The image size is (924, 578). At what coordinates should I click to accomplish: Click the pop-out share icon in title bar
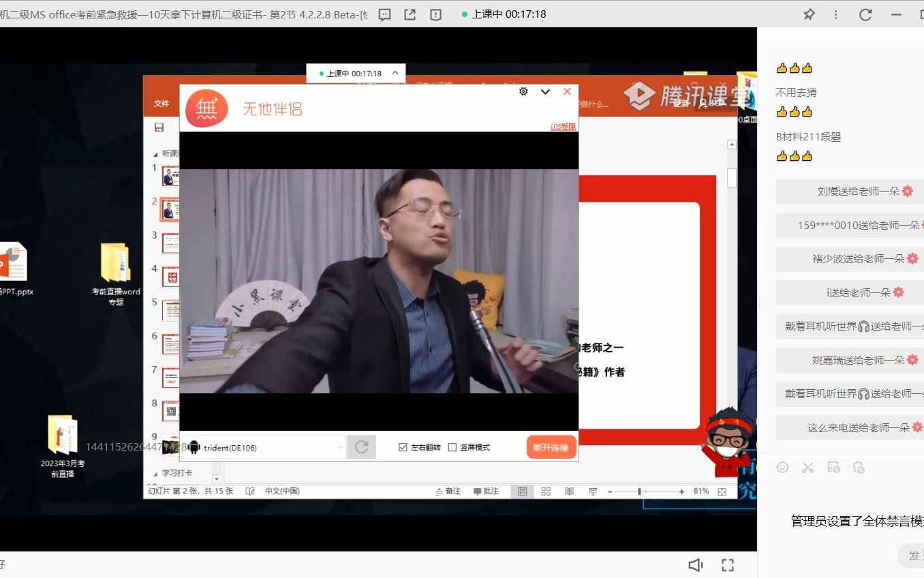410,14
